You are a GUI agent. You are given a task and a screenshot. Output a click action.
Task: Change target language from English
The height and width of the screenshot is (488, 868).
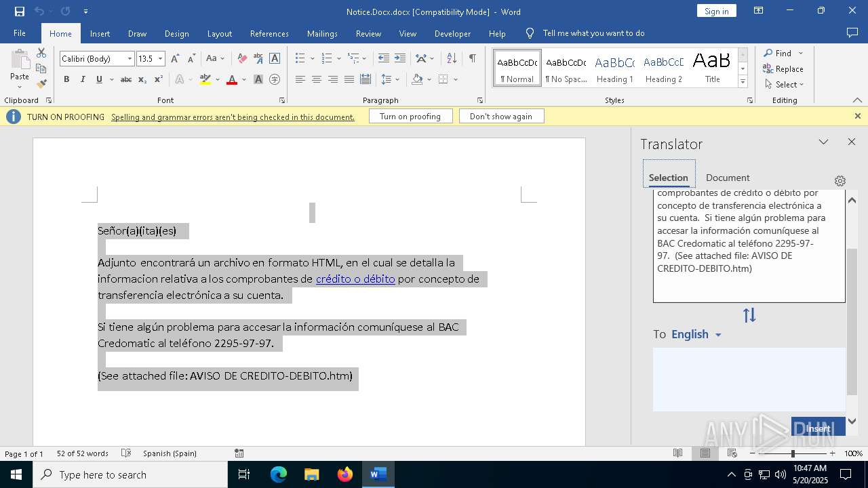click(696, 334)
